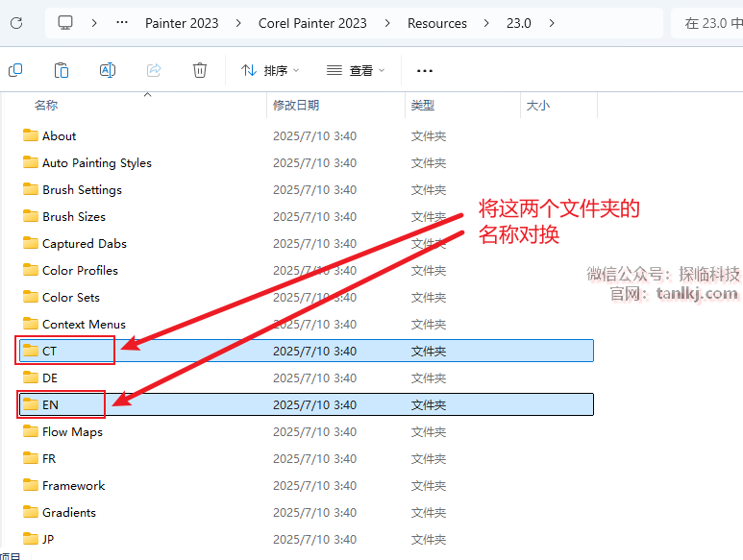Select the EN folder
Screen dimensions: 743x560
coord(50,404)
